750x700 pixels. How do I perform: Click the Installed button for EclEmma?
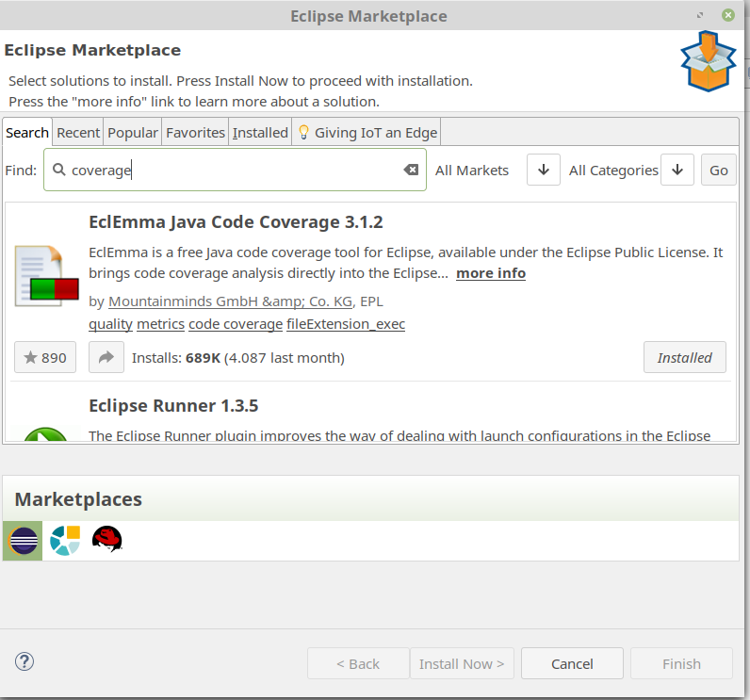684,357
